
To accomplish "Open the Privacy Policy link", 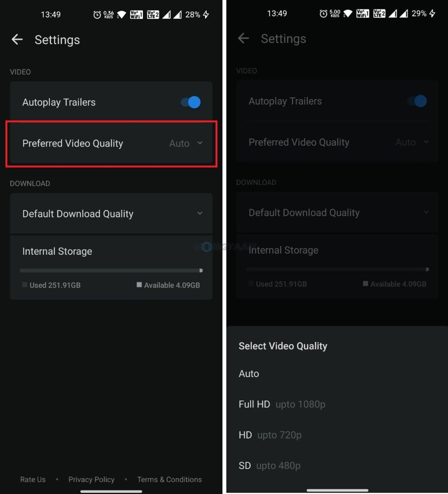I will click(91, 479).
